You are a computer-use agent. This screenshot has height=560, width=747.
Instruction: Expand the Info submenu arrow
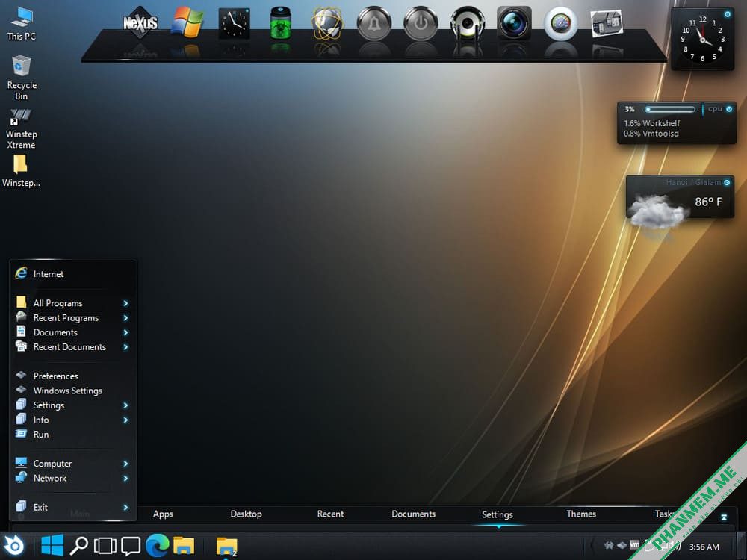[x=125, y=420]
